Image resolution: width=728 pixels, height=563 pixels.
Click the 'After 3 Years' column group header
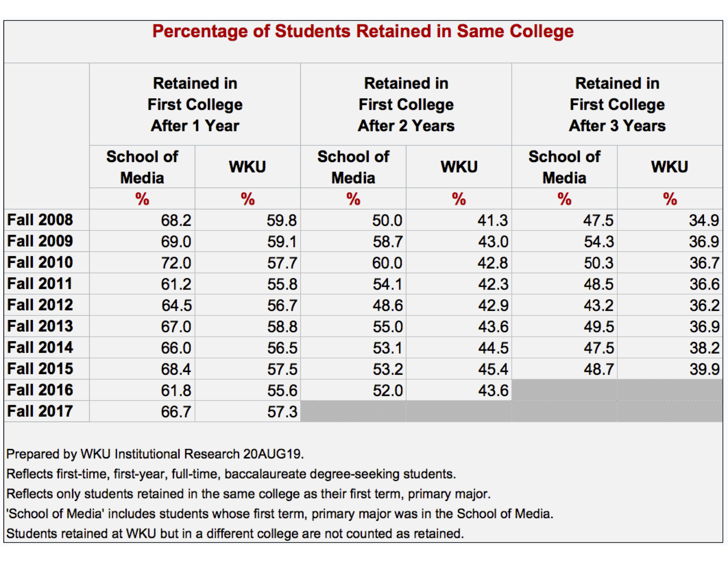[x=617, y=104]
